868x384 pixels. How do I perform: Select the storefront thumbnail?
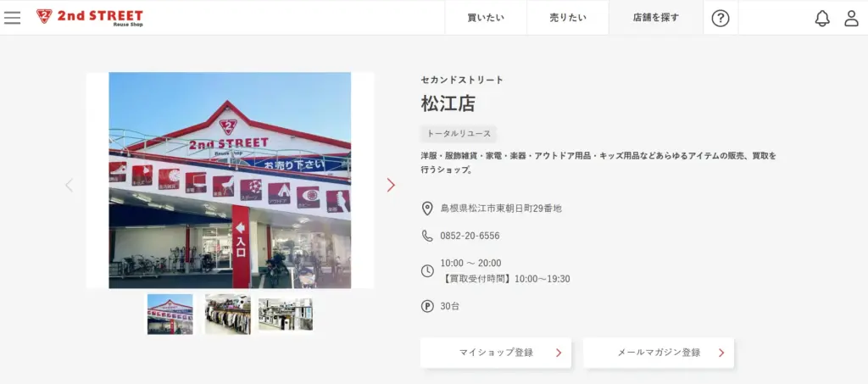pyautogui.click(x=170, y=314)
